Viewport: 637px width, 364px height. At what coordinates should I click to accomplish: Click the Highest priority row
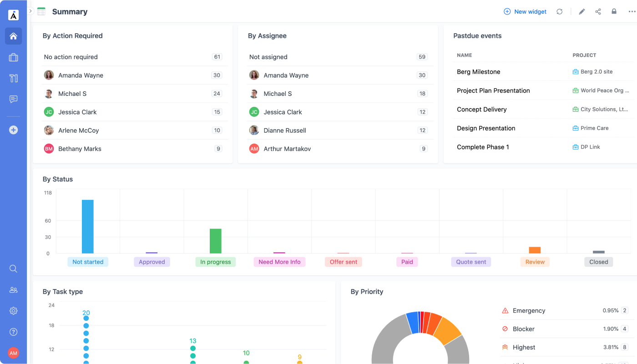tap(567, 347)
